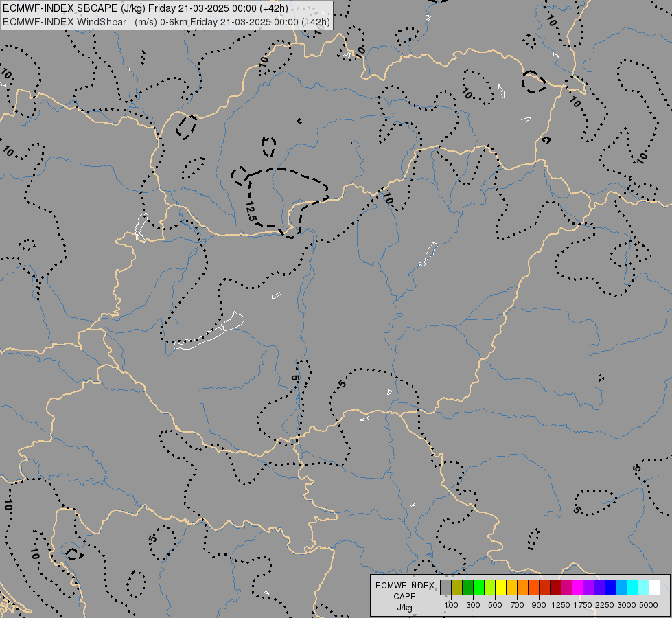Viewport: 672px width, 618px height.
Task: Select the pure blue legend swatch
Action: point(610,588)
